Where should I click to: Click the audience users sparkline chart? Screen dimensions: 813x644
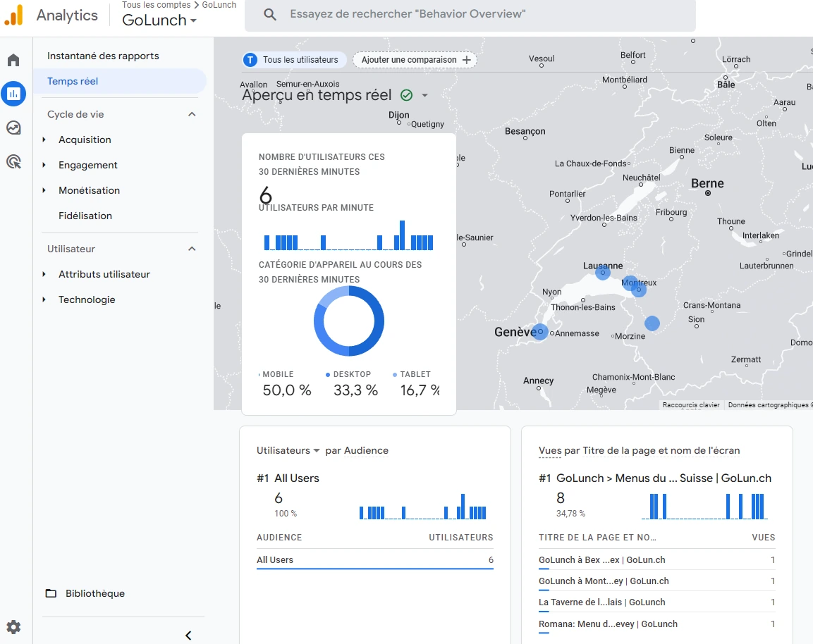[x=422, y=507]
